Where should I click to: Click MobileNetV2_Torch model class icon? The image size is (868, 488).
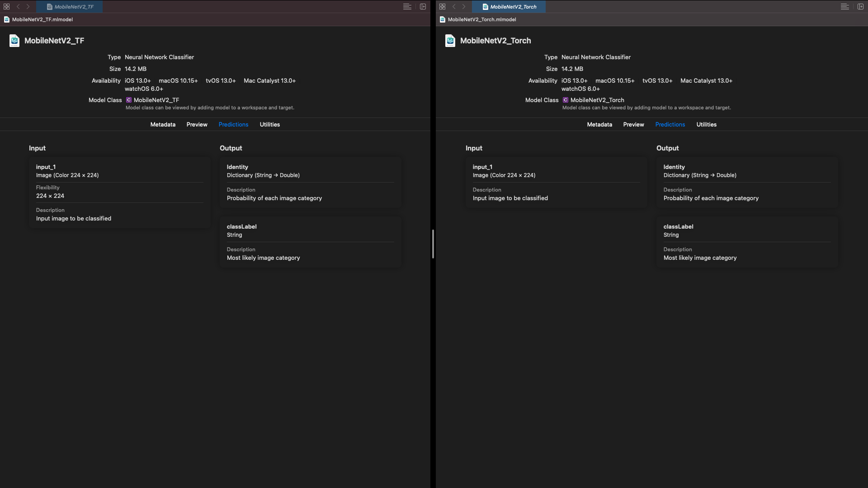pyautogui.click(x=566, y=100)
